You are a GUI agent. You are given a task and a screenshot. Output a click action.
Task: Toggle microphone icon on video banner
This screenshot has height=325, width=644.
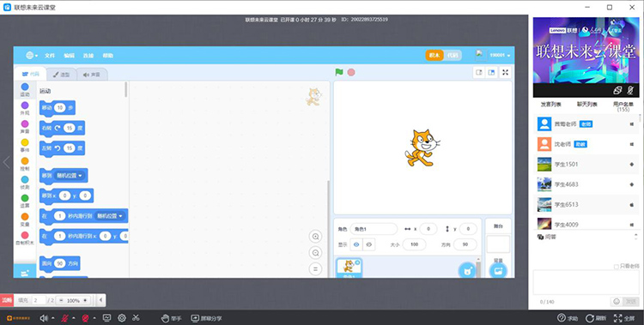[x=631, y=90]
